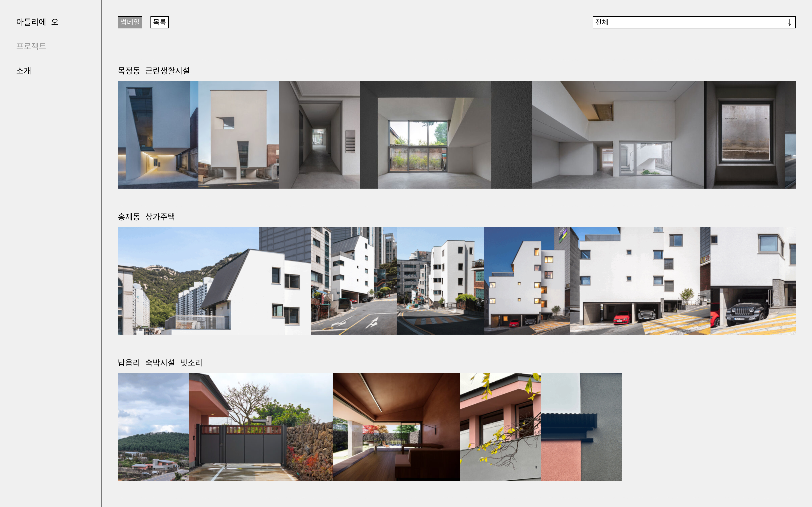The height and width of the screenshot is (507, 812).
Task: Open 납읍리 숙박시설_빗소리 project title
Action: 160,363
